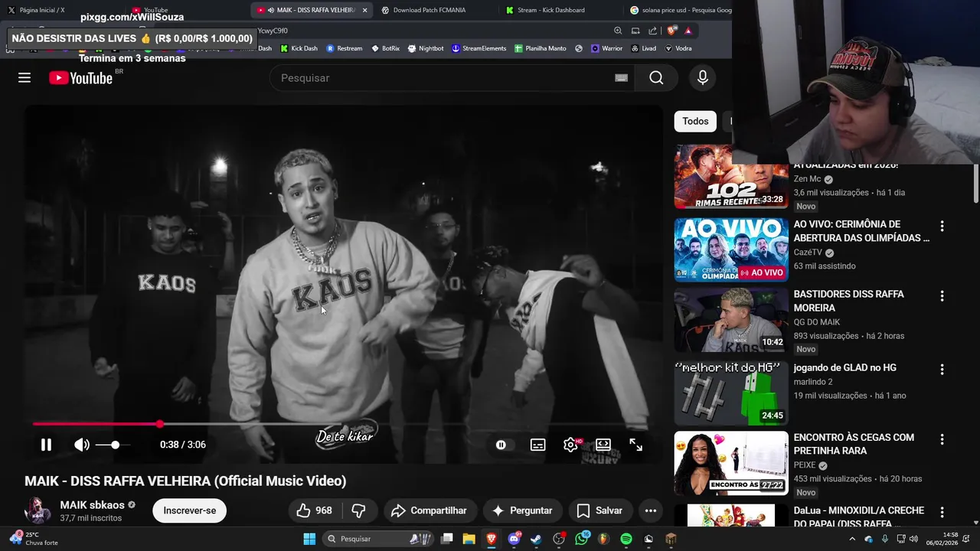Enter fullscreen with the expand icon
This screenshot has width=980, height=551.
click(x=635, y=445)
